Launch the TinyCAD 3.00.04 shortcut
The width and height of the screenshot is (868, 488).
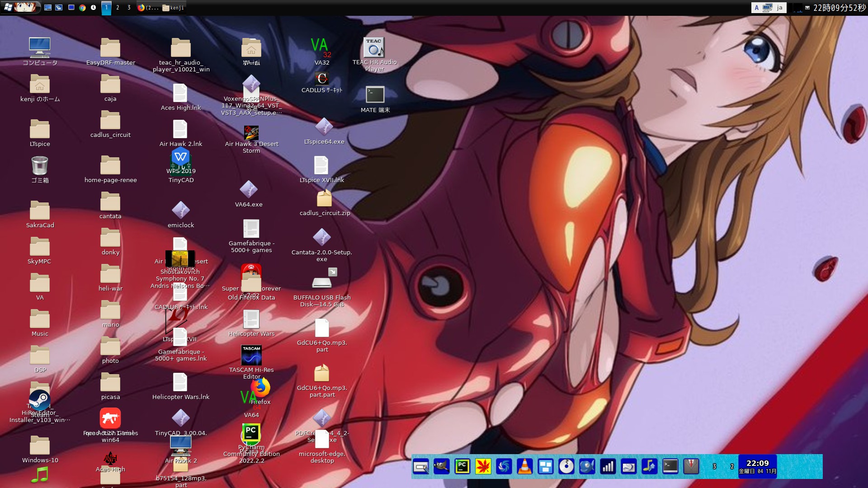point(181,418)
